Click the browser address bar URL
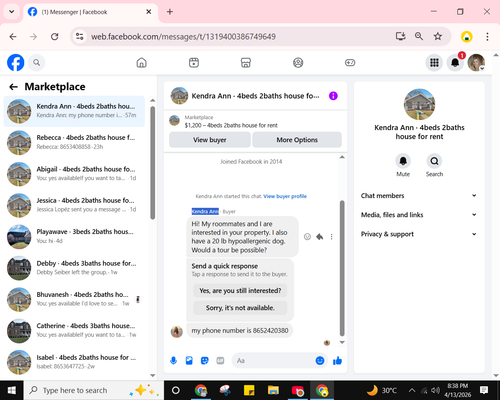This screenshot has height=400, width=500. coord(183,36)
